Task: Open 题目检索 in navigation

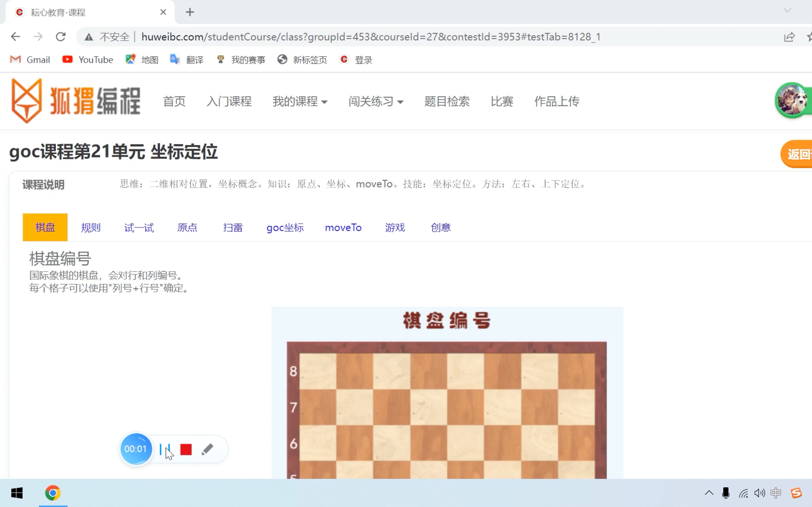Action: (447, 101)
